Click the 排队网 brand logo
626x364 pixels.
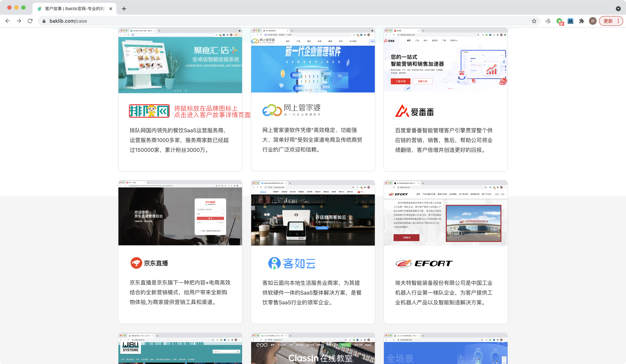tap(149, 111)
